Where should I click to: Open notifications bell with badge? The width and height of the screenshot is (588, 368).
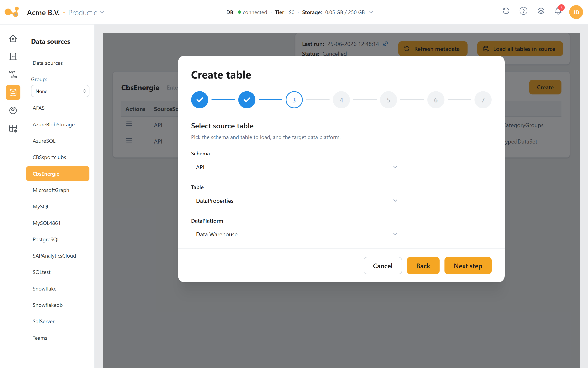pyautogui.click(x=558, y=11)
